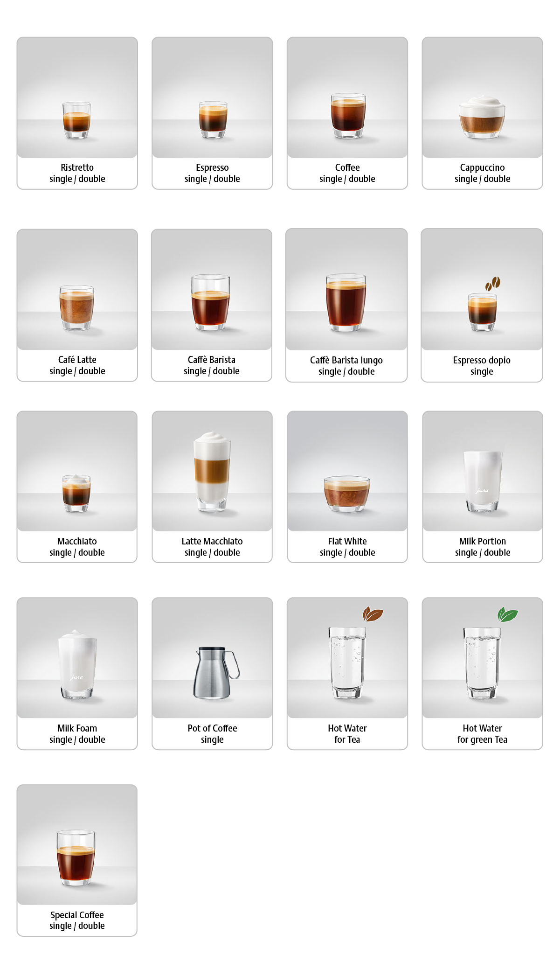Choose the Espresso single/double tile
This screenshot has height=955, width=560.
coord(212,113)
